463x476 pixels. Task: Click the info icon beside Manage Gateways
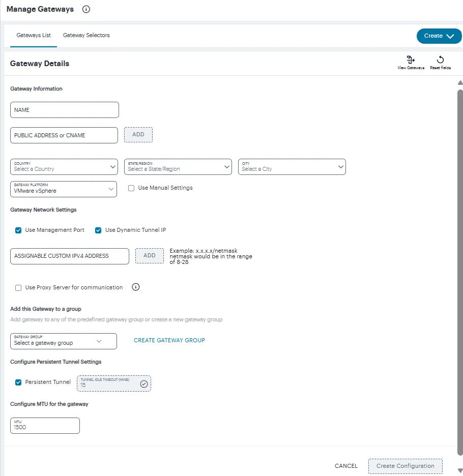click(x=86, y=10)
